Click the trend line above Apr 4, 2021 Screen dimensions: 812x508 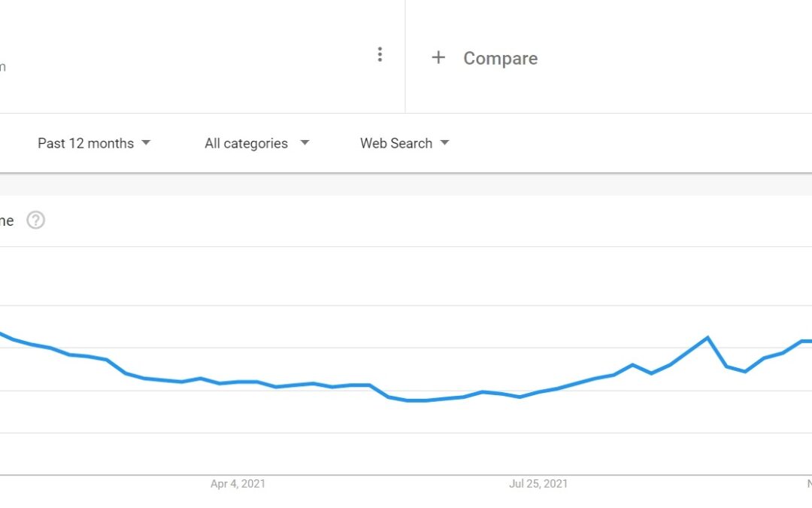238,382
